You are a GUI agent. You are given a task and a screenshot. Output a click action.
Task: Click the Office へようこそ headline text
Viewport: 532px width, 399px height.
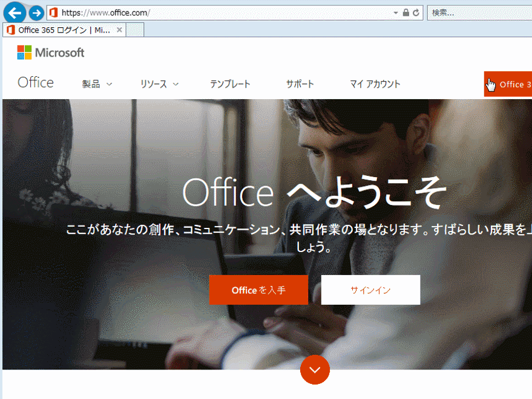[314, 192]
